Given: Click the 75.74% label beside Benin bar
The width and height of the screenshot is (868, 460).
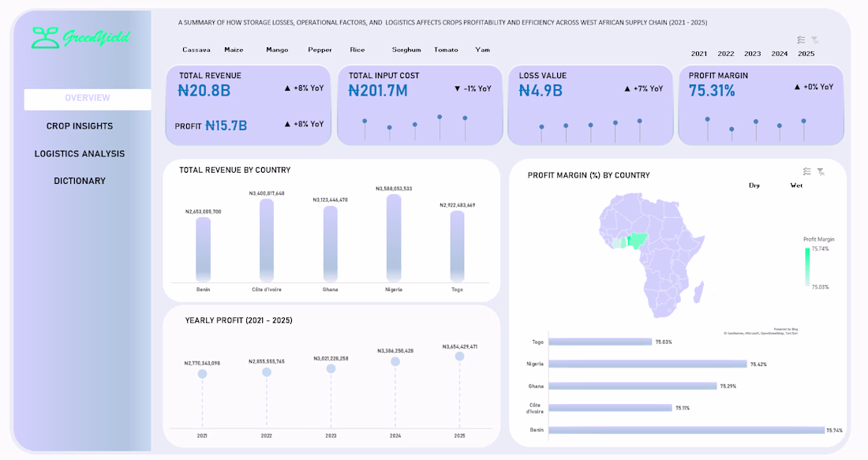Looking at the screenshot, I should coord(834,430).
